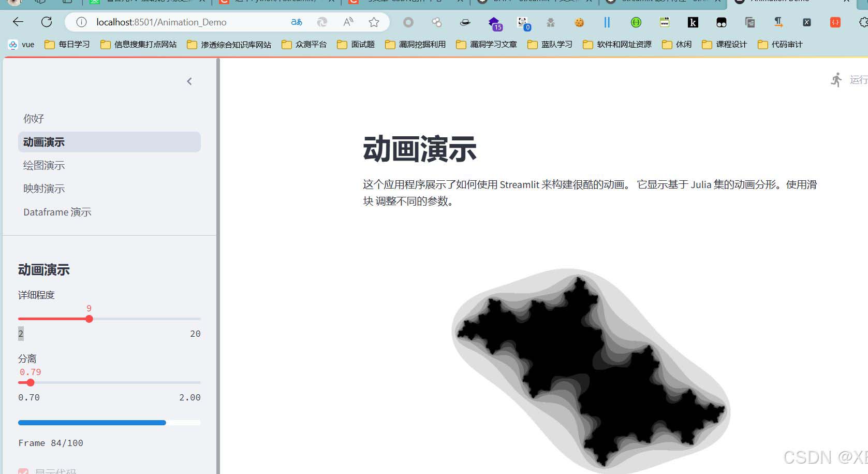Click the dark X extension icon
Viewport: 868px width, 474px height.
coord(806,22)
